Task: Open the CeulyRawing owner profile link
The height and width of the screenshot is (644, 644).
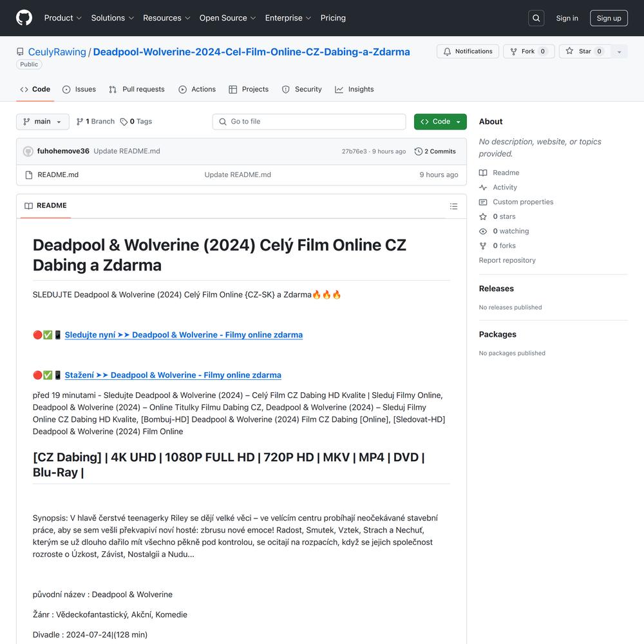Action: coord(57,52)
